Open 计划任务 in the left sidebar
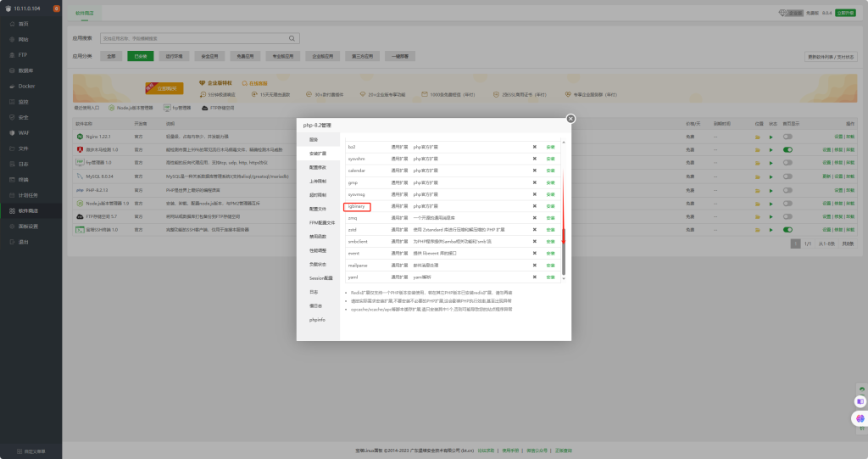 31,195
